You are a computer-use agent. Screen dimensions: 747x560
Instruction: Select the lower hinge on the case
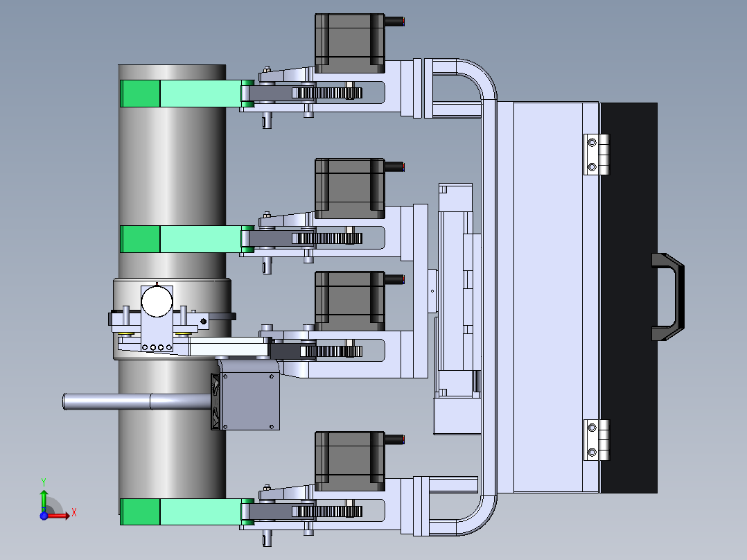(597, 440)
